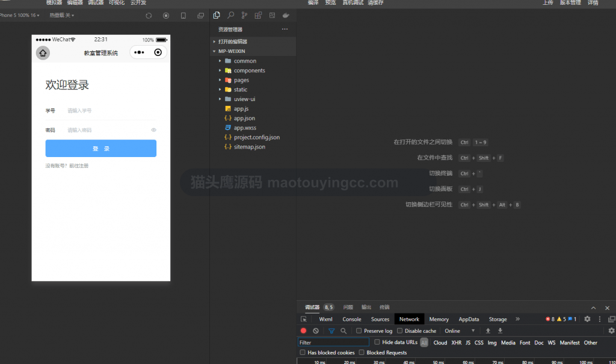Open the search icon in editor toolbar
Viewport: 616px width, 364px height.
230,15
